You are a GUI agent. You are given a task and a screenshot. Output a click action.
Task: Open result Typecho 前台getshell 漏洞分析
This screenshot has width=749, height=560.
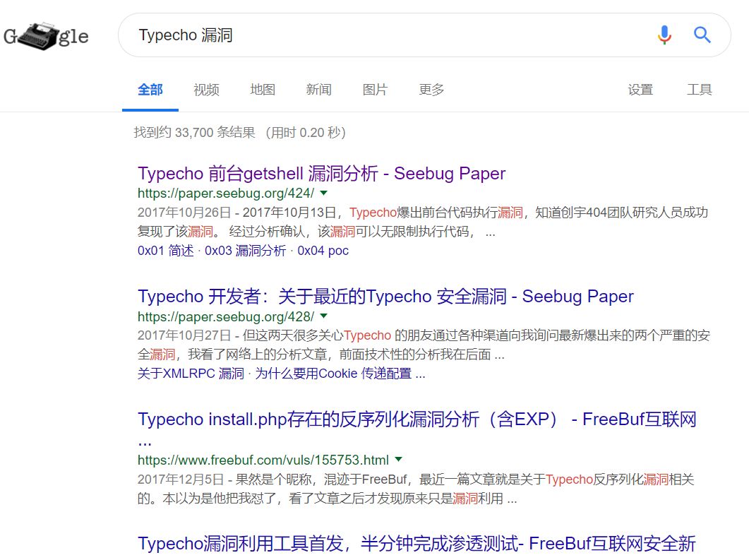click(x=321, y=173)
